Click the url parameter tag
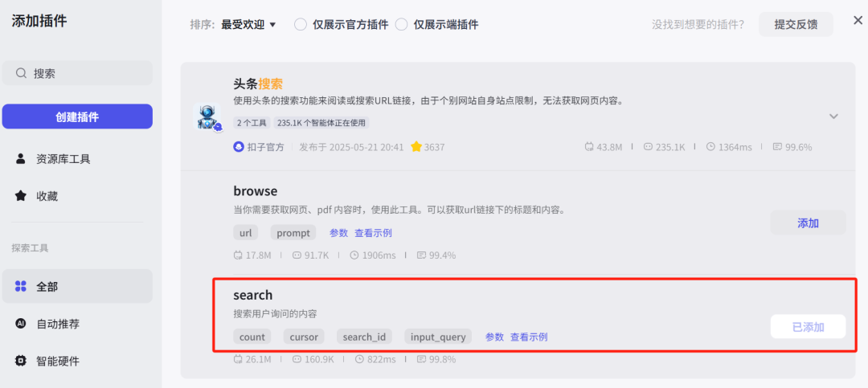Image resolution: width=868 pixels, height=388 pixels. [246, 233]
